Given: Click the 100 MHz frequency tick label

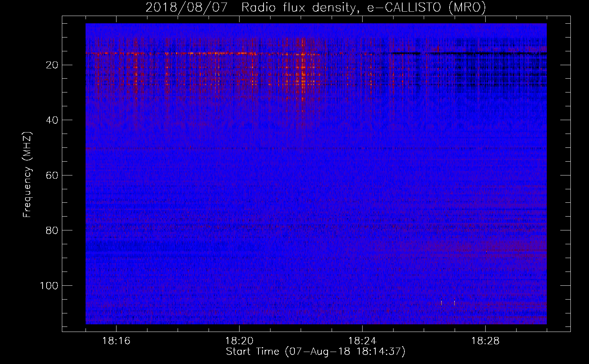Looking at the screenshot, I should pos(49,286).
